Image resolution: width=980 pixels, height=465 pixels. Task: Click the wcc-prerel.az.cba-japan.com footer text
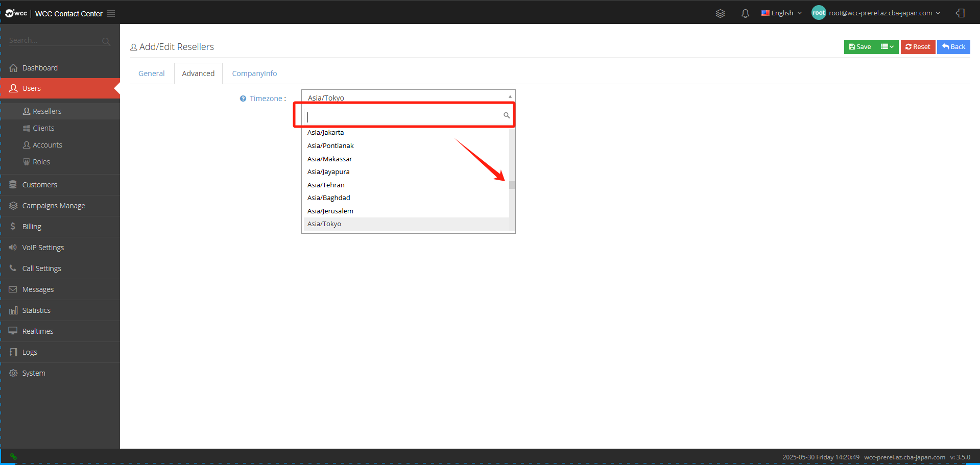(904, 457)
